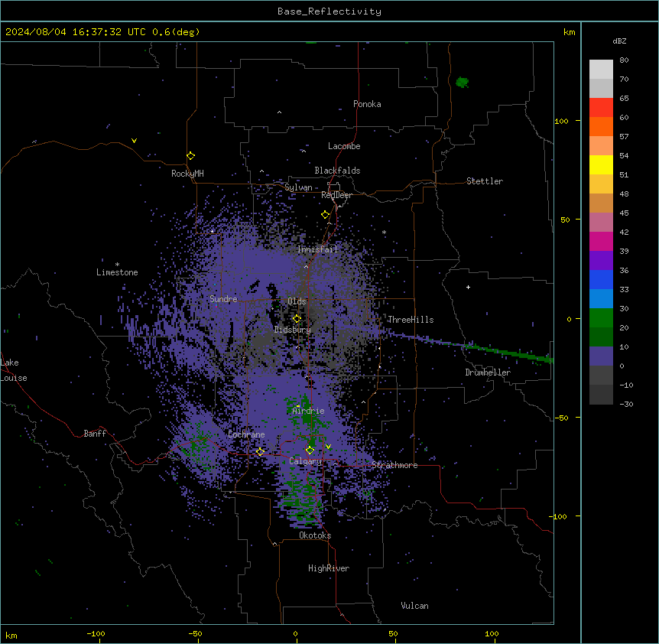Select the yellow V marker northeast of Calgary
Image resolution: width=659 pixels, height=644 pixels.
(x=328, y=447)
